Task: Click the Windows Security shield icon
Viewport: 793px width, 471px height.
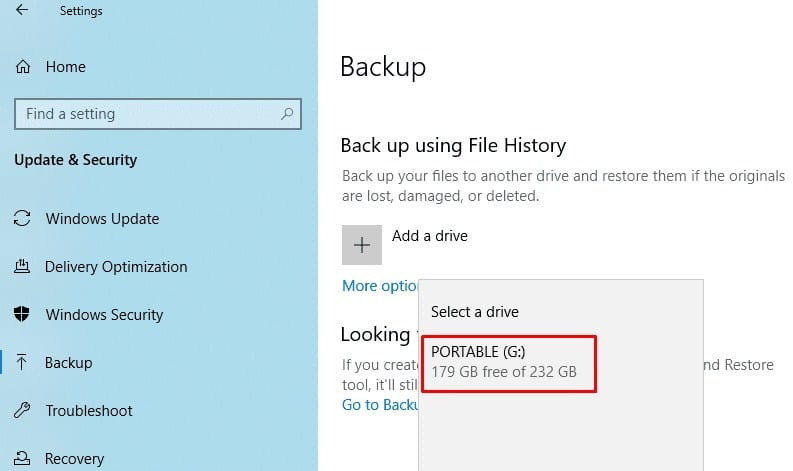Action: [x=22, y=314]
